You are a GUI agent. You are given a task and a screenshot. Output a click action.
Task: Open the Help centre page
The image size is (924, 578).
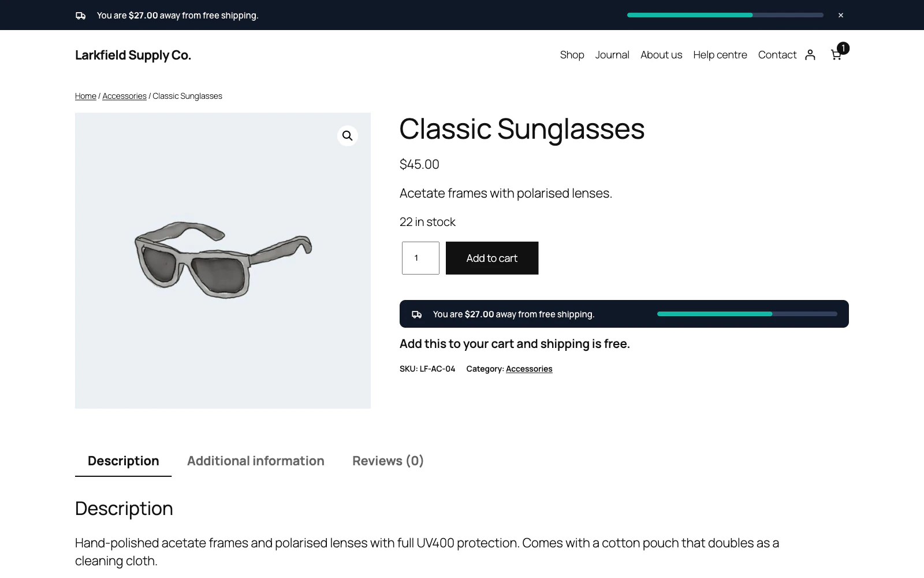(x=720, y=55)
